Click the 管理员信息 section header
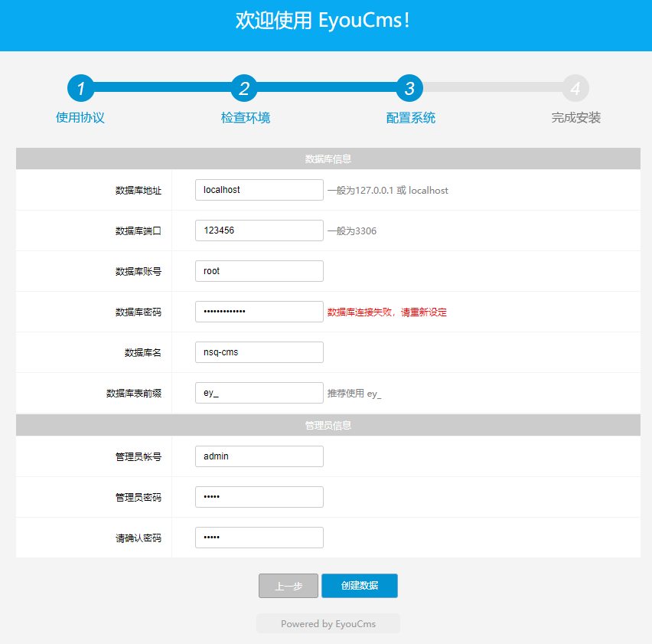Image resolution: width=652 pixels, height=644 pixels. [x=328, y=425]
